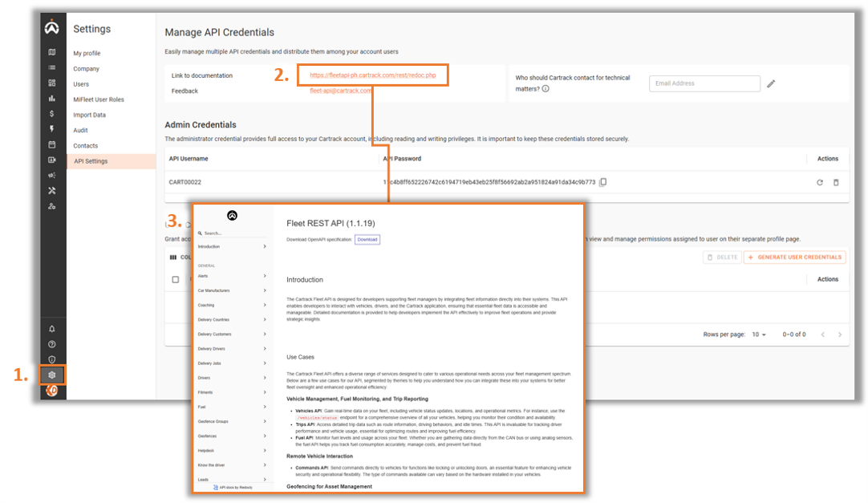Open notifications bell icon
Viewport: 868px width, 503px height.
52,329
